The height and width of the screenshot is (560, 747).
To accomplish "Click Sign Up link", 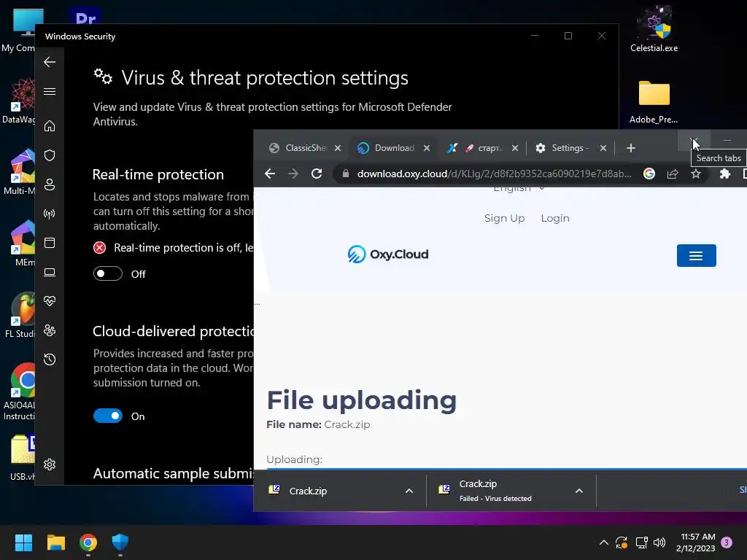I will (x=505, y=218).
